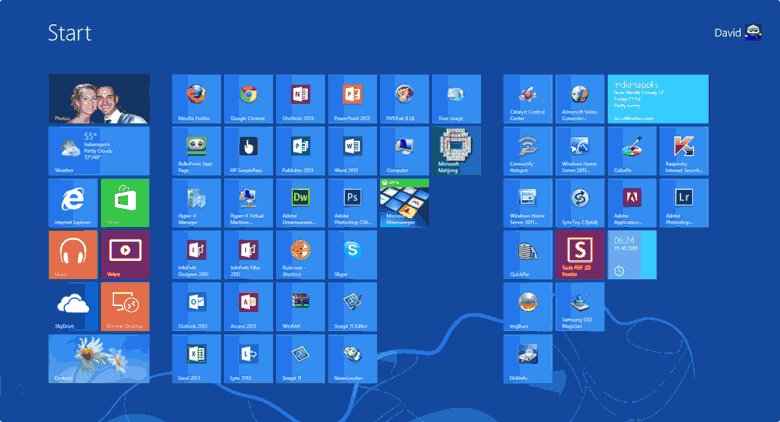Launch Aimersoft Video Converter
The width and height of the screenshot is (780, 422).
click(x=580, y=99)
